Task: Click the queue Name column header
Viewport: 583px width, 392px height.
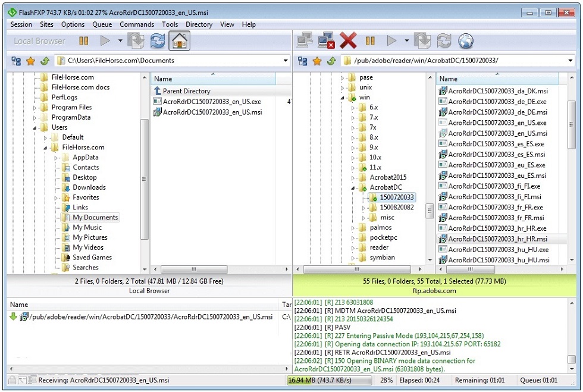Action: 142,305
